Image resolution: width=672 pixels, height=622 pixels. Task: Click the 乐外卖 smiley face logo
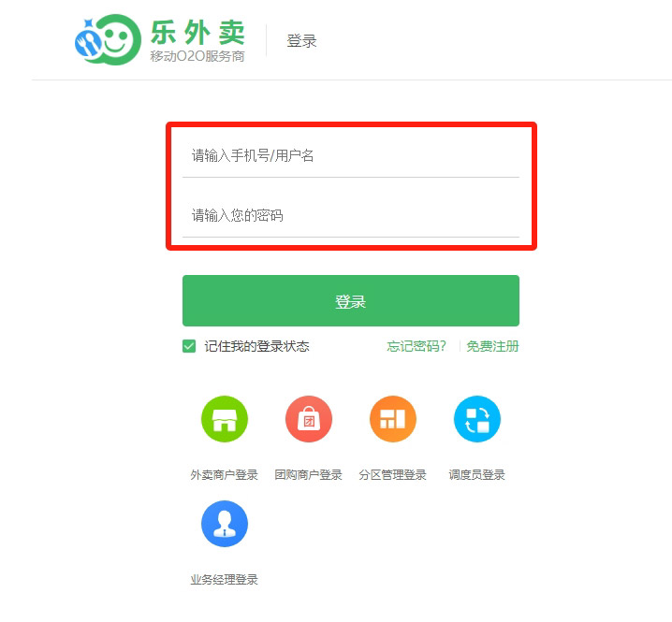click(108, 40)
